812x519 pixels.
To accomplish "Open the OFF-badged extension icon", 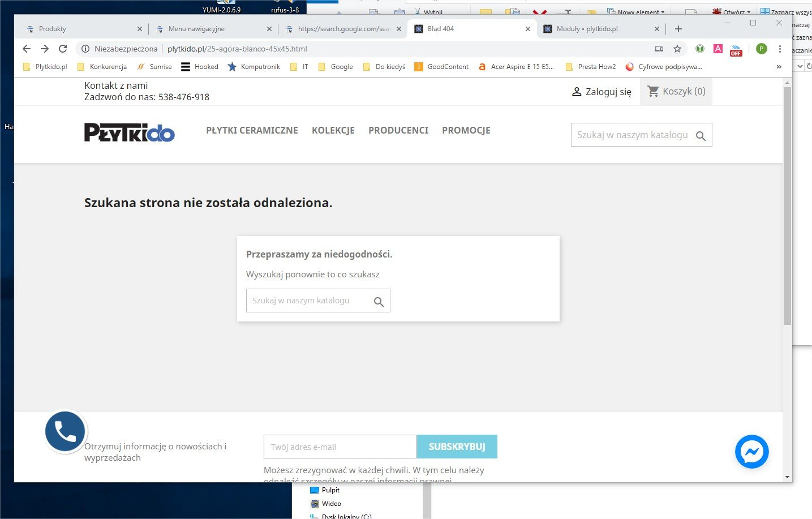I will click(736, 50).
